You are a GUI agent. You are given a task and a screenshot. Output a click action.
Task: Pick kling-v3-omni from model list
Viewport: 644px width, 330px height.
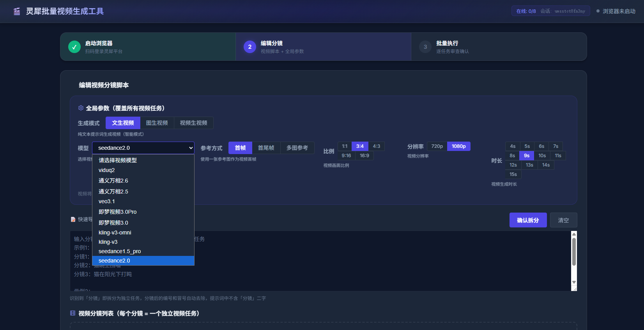[143, 232]
